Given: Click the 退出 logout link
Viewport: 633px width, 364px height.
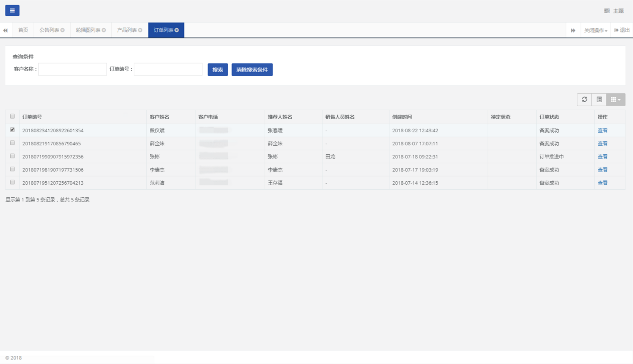Looking at the screenshot, I should pyautogui.click(x=622, y=30).
